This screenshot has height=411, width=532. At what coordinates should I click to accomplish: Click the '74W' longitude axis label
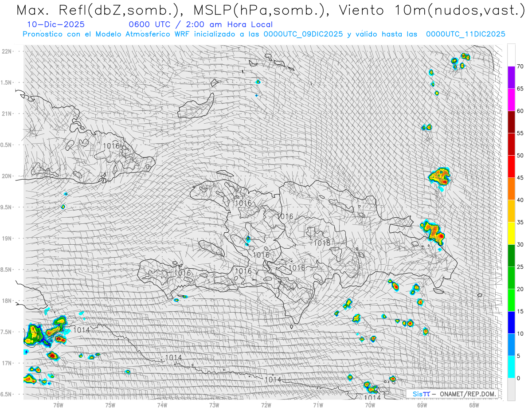click(x=162, y=405)
